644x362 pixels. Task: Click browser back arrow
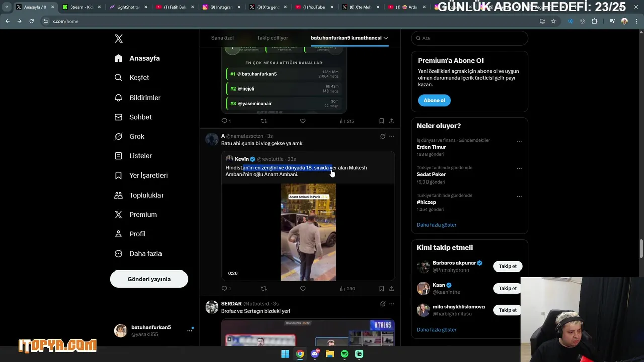(x=7, y=21)
